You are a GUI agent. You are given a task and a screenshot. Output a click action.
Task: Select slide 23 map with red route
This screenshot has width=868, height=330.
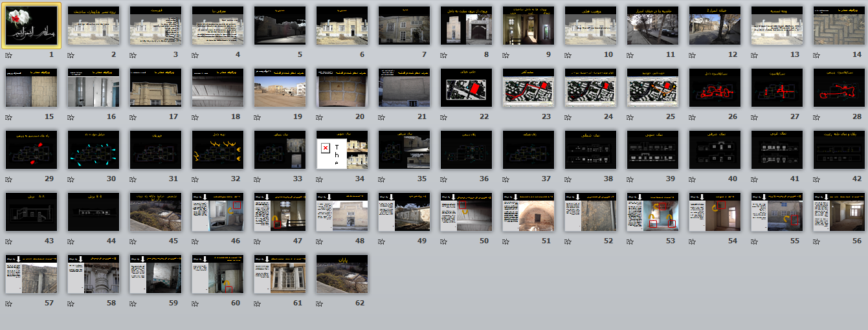coord(529,87)
